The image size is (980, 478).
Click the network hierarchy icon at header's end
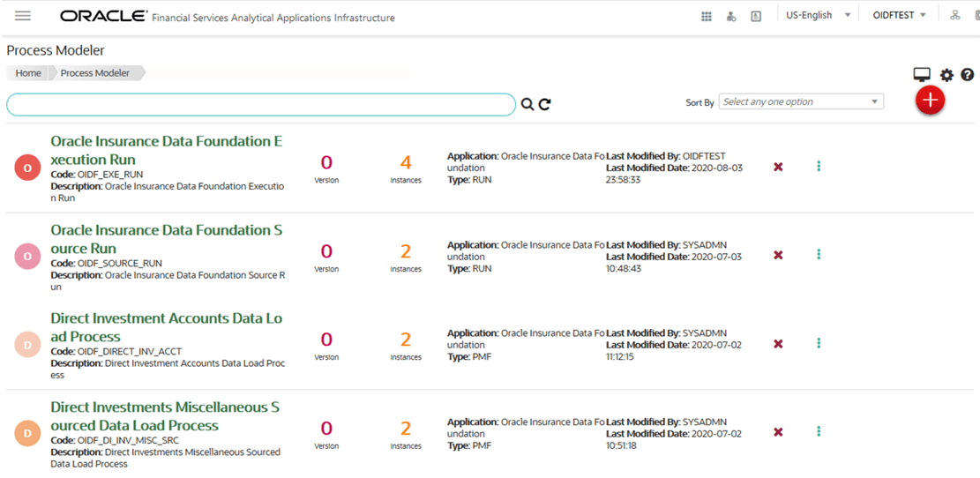pyautogui.click(x=955, y=16)
